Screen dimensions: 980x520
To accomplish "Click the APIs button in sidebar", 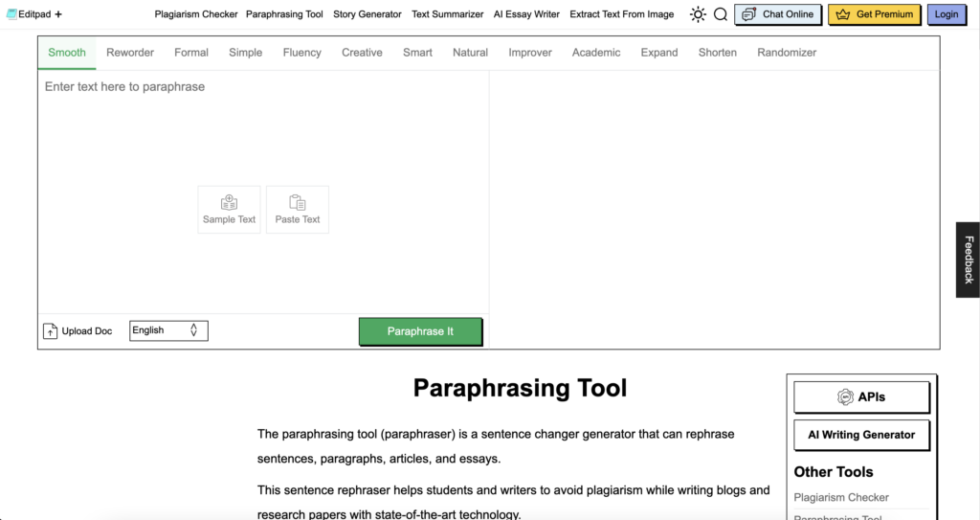I will (x=862, y=397).
